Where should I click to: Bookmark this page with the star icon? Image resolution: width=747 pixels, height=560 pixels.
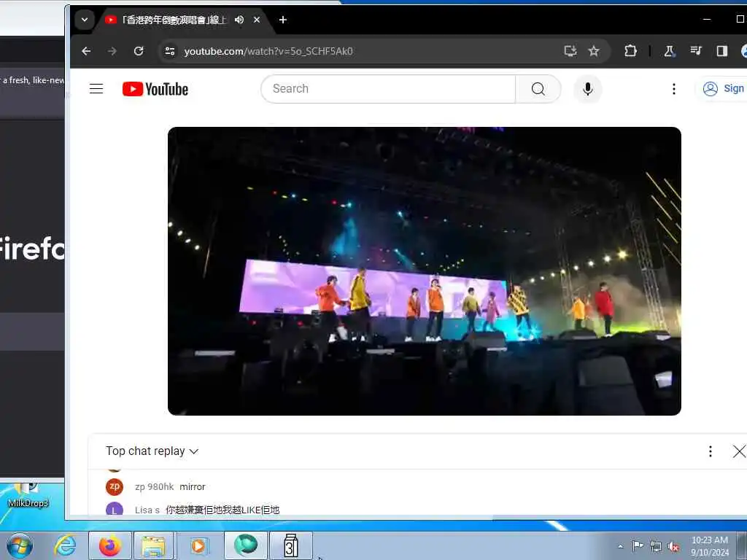pos(594,51)
